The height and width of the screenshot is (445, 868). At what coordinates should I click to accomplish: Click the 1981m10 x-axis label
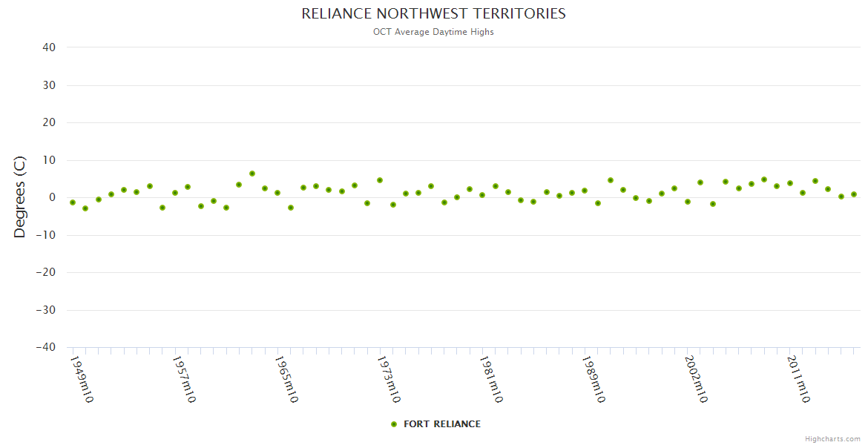point(491,379)
